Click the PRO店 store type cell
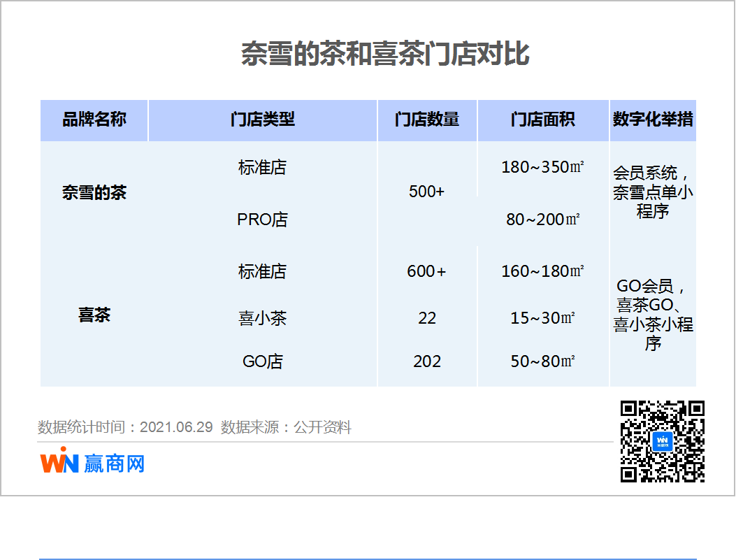Image resolution: width=736 pixels, height=560 pixels. click(x=262, y=220)
